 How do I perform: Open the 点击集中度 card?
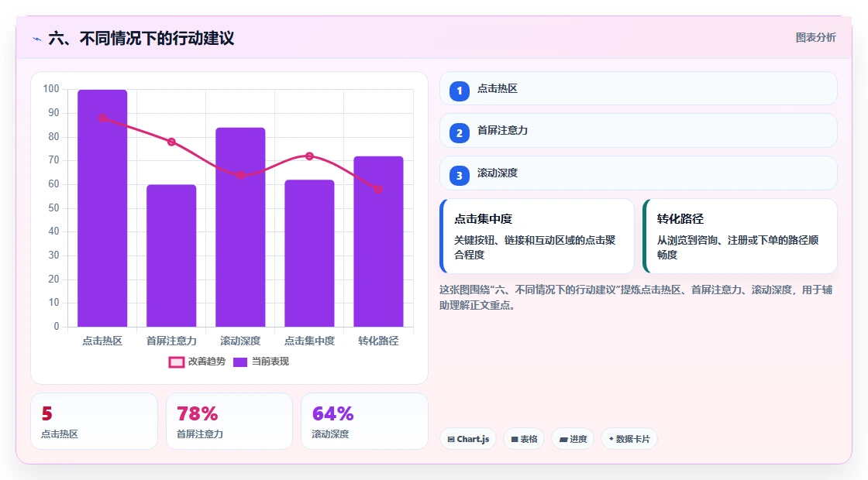tap(537, 236)
